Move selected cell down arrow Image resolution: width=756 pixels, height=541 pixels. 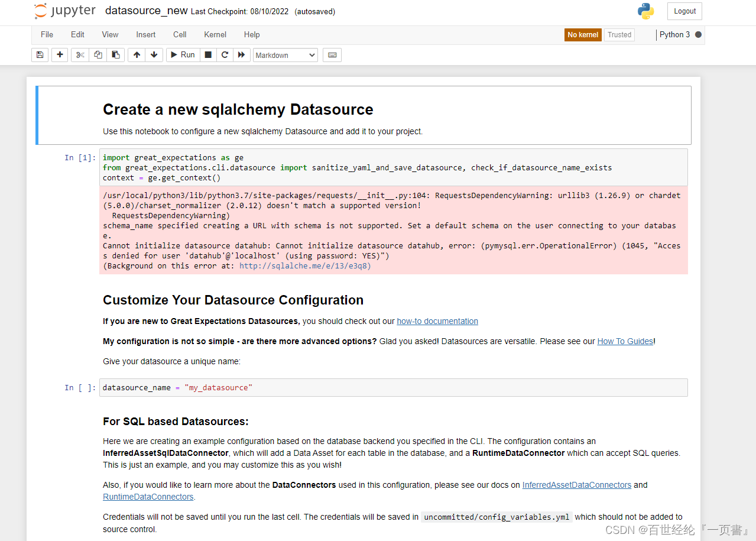tap(154, 55)
